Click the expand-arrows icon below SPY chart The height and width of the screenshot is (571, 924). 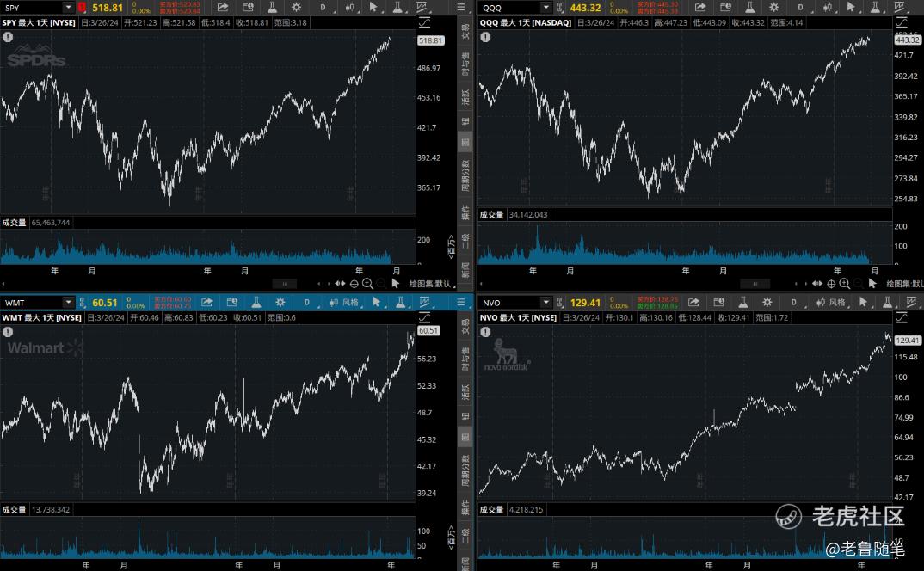coord(340,284)
